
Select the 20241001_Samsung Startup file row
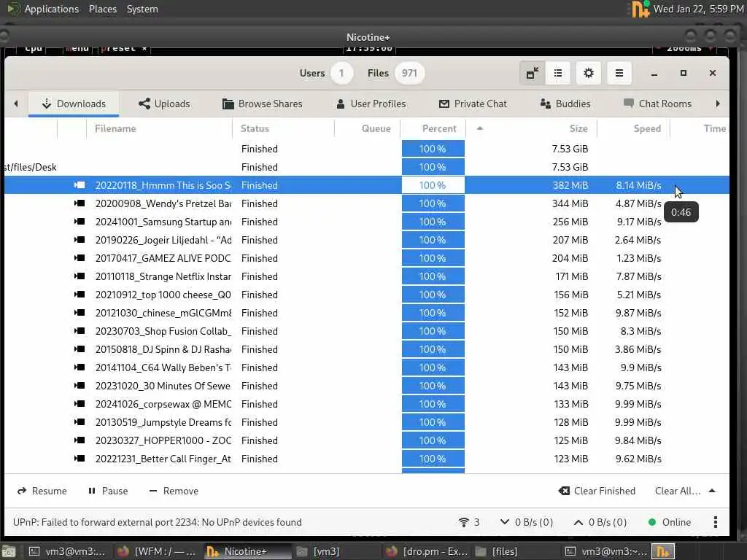(367, 222)
